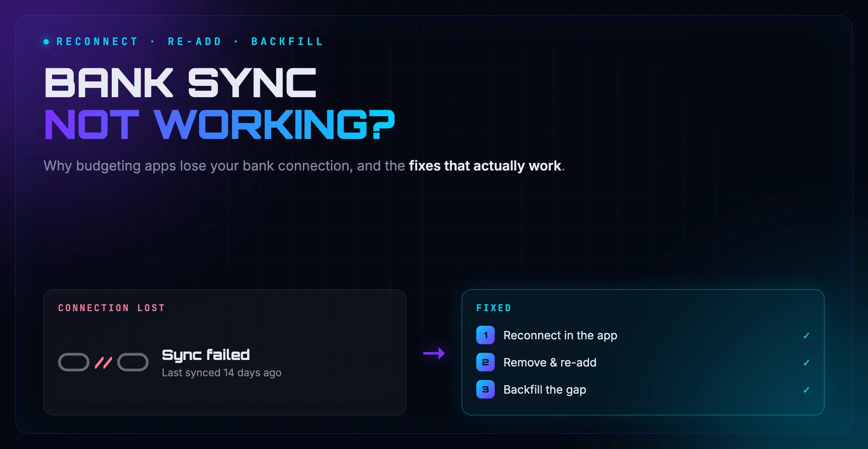Viewport: 868px width, 449px height.
Task: Click the number 1 step badge
Action: click(x=486, y=336)
